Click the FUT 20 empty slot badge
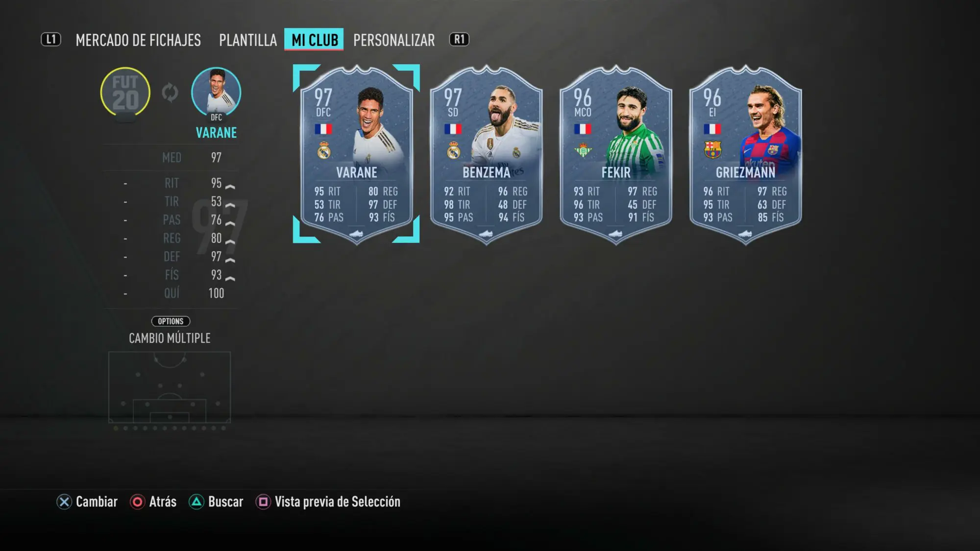This screenshot has height=551, width=980. pyautogui.click(x=125, y=93)
